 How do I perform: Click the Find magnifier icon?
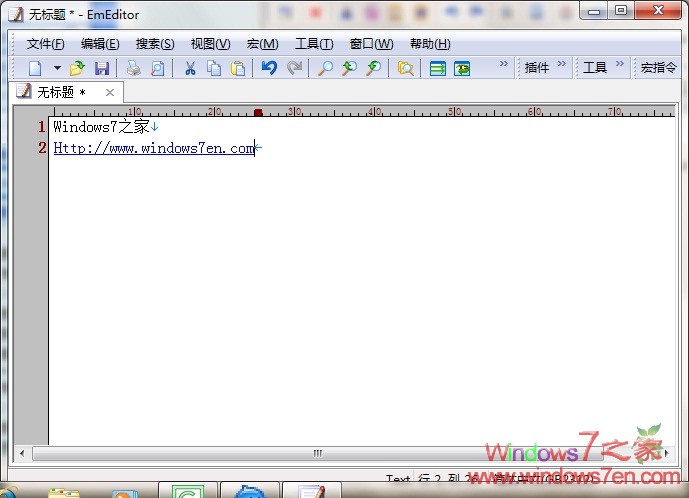(x=325, y=68)
